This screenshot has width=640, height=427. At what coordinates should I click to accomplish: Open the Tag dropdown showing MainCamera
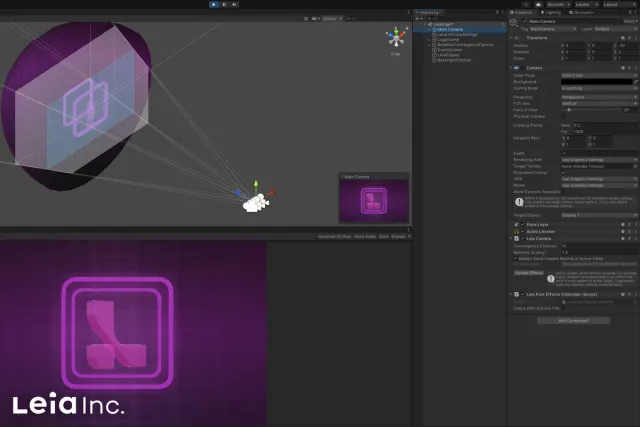(x=553, y=29)
